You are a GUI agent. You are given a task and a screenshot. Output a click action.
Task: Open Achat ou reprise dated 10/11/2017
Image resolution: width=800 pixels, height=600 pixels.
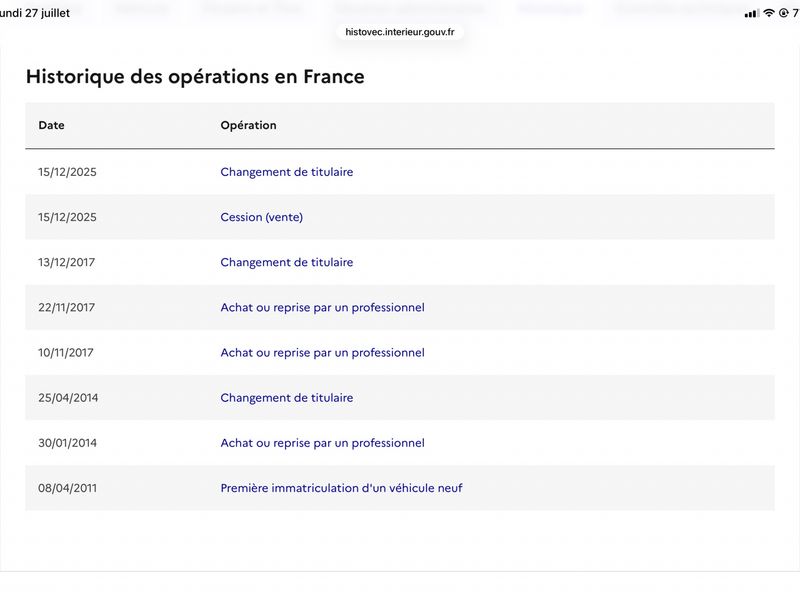tap(322, 353)
